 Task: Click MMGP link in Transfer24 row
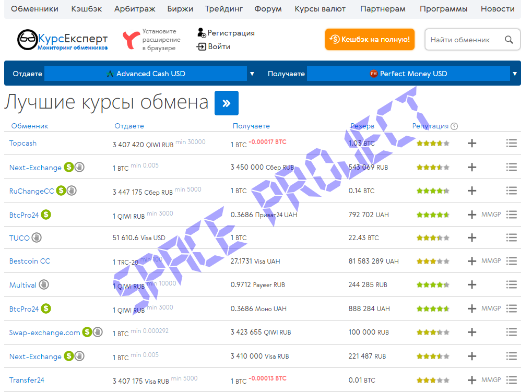[491, 380]
